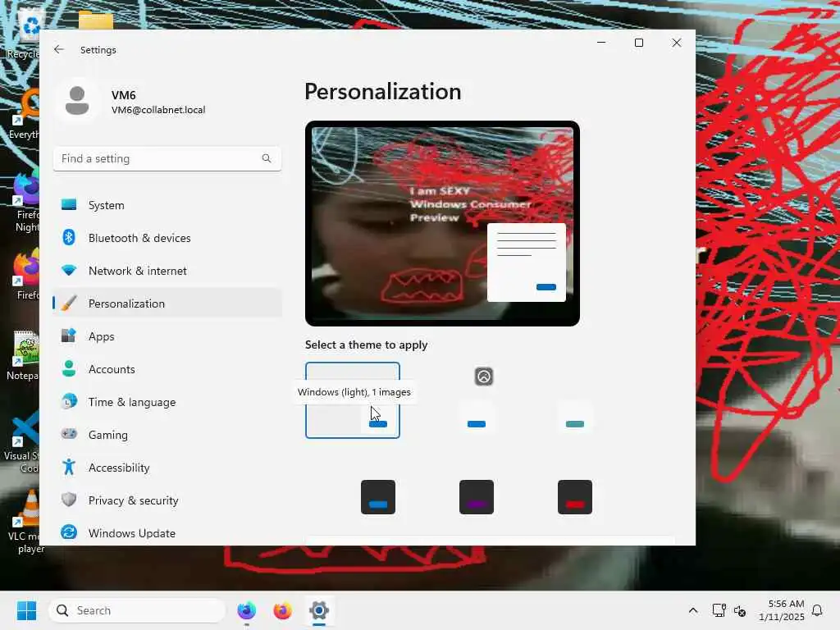
Task: Click the Network wifi icon in sidebar
Action: (69, 270)
